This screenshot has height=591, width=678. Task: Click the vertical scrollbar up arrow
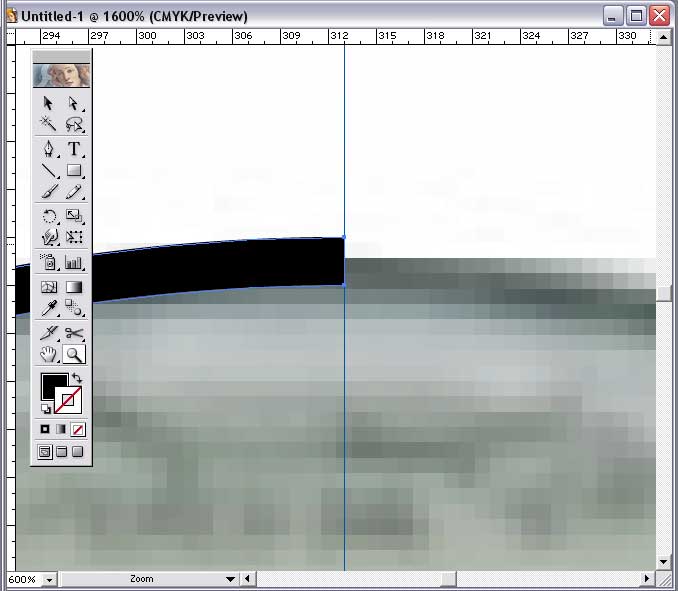click(x=664, y=37)
